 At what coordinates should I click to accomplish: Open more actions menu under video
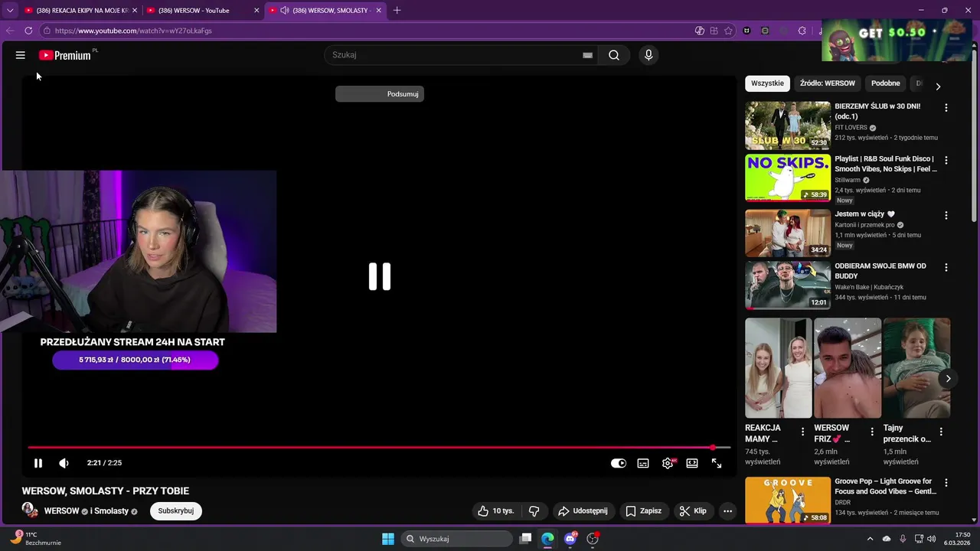727,511
